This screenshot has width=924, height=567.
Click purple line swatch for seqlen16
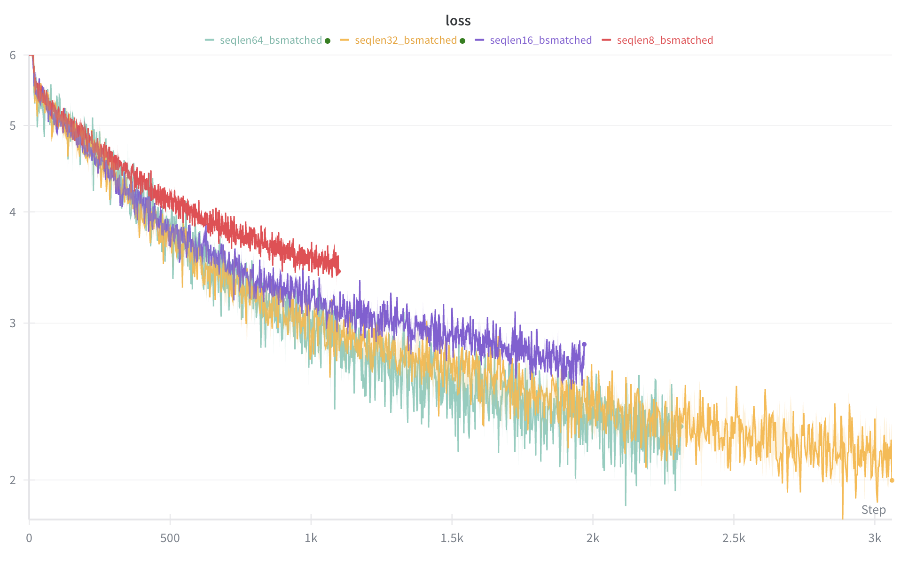[479, 40]
